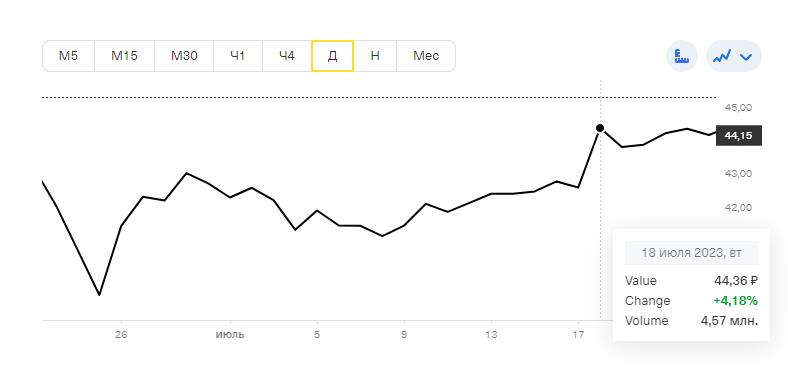Select the М5 timeframe

click(68, 56)
